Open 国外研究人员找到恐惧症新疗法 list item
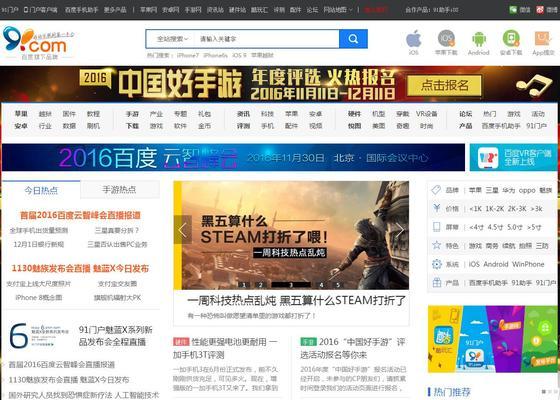 point(84,395)
